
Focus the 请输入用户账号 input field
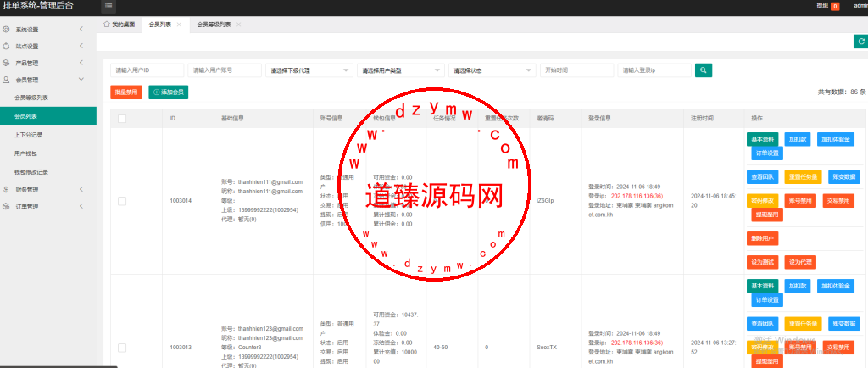225,70
